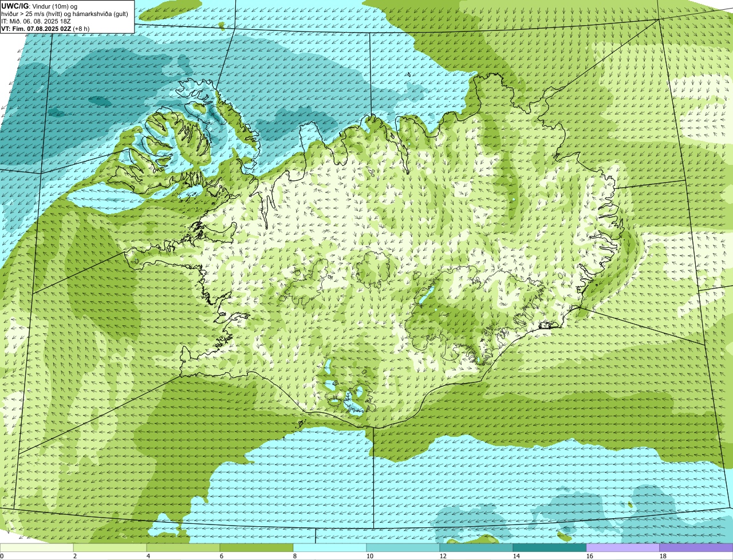Image resolution: width=733 pixels, height=560 pixels.
Task: Click the '6' label on the color scale
Action: coord(222,556)
